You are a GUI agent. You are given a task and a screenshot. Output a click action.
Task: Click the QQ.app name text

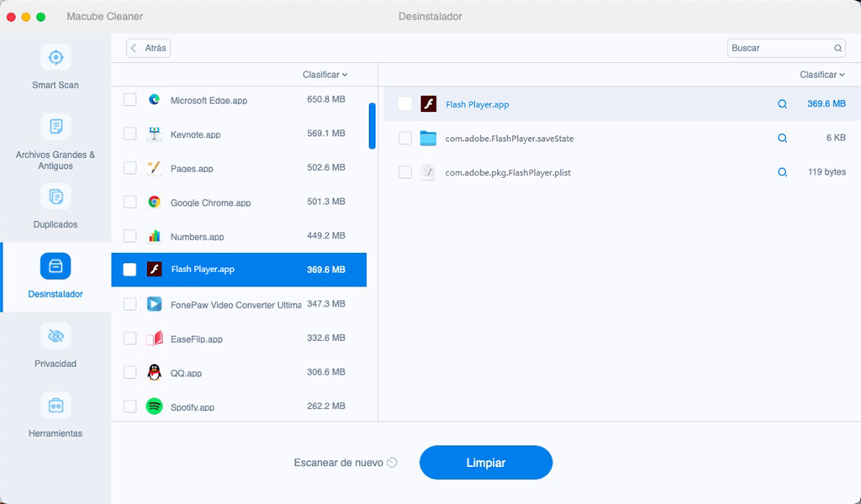click(186, 373)
